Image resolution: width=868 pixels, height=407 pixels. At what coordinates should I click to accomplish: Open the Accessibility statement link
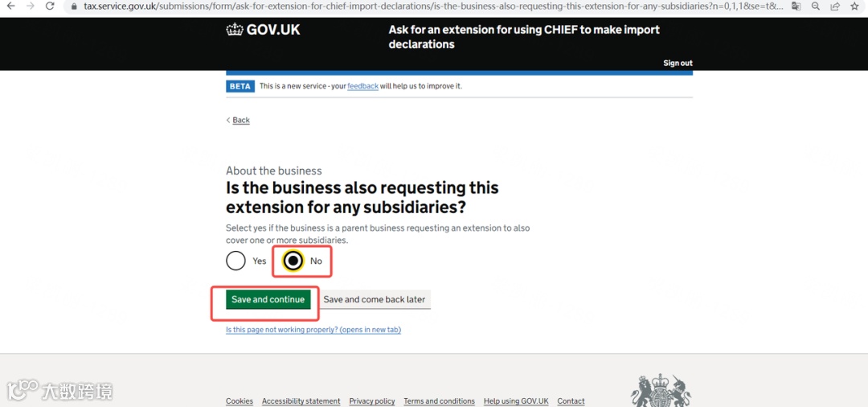(301, 401)
